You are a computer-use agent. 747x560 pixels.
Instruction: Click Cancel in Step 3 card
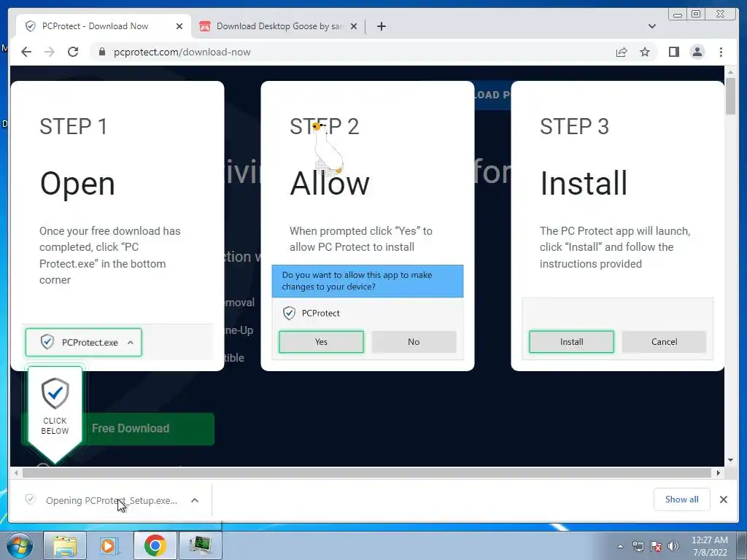pyautogui.click(x=664, y=342)
